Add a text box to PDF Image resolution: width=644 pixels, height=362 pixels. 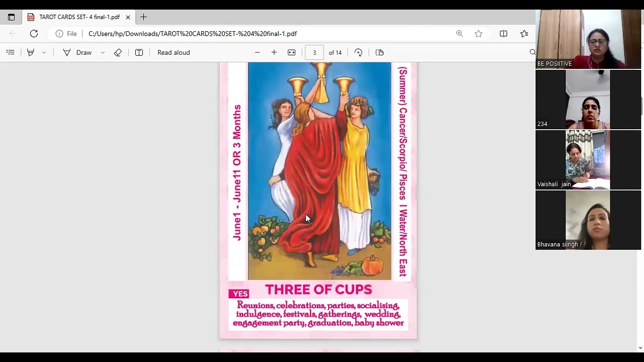coord(139,52)
